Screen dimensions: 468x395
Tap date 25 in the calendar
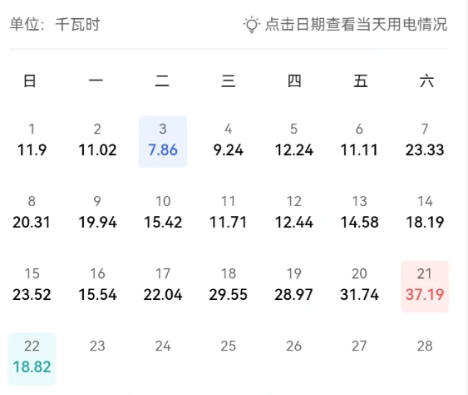coord(228,346)
